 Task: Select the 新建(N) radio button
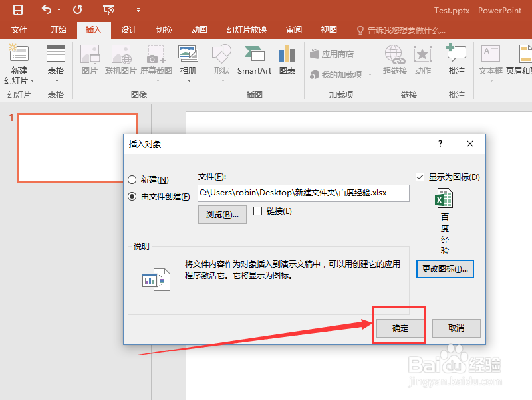(132, 179)
